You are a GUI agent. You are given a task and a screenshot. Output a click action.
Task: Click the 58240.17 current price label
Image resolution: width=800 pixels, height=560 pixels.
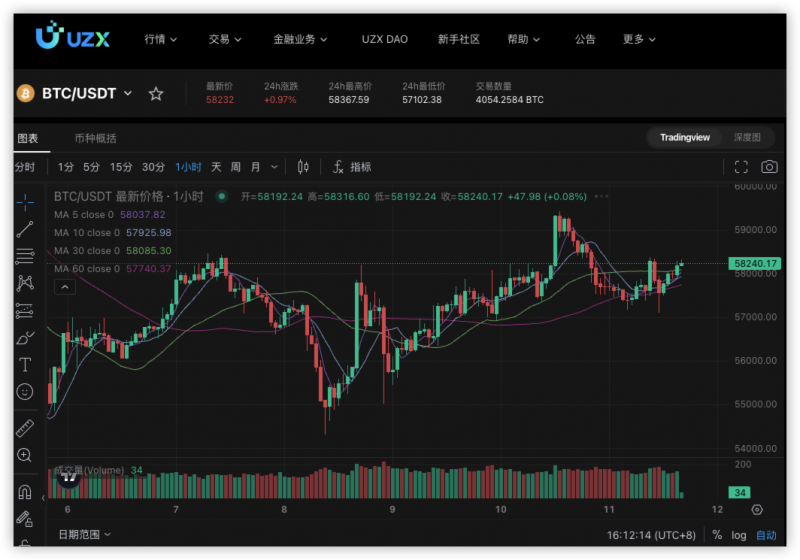click(x=755, y=263)
